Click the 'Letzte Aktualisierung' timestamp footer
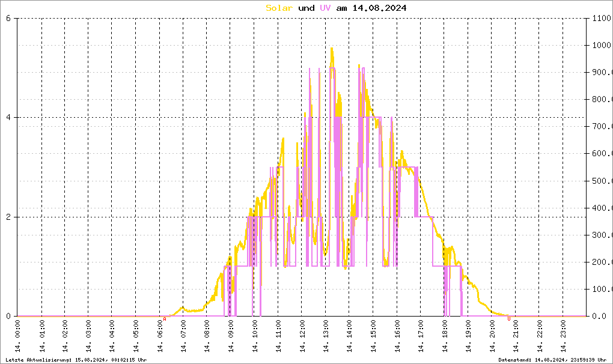This screenshot has width=613, height=364. tap(76, 360)
